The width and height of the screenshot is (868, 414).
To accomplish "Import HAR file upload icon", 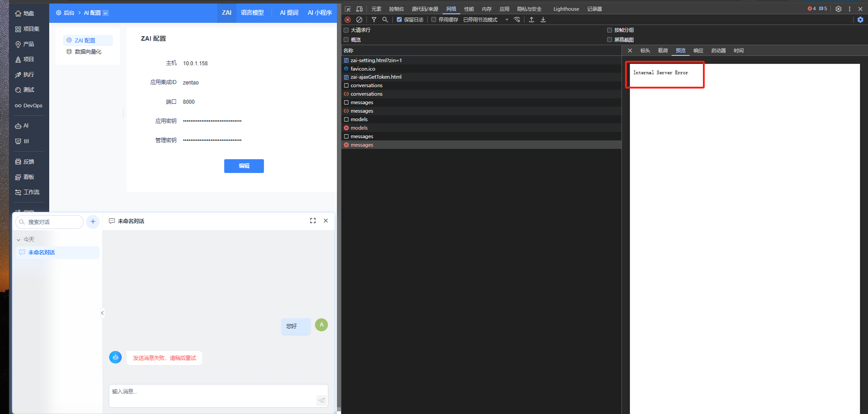I will [532, 20].
